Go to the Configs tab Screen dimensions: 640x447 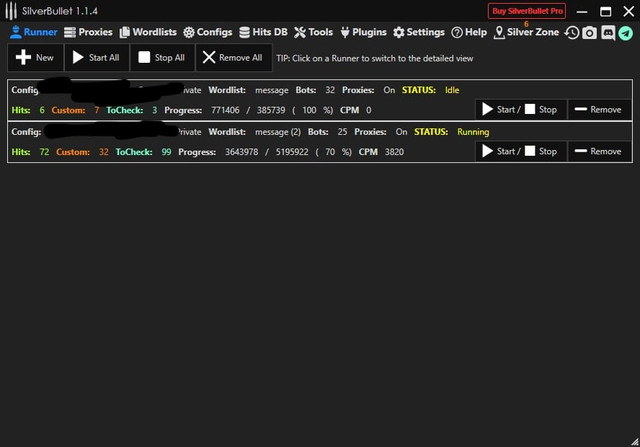click(207, 32)
